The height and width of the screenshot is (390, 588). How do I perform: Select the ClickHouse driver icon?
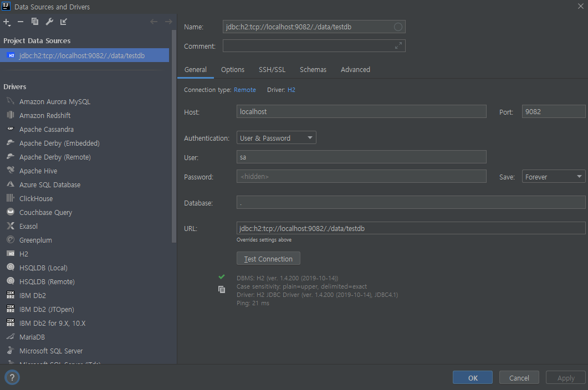pos(11,198)
